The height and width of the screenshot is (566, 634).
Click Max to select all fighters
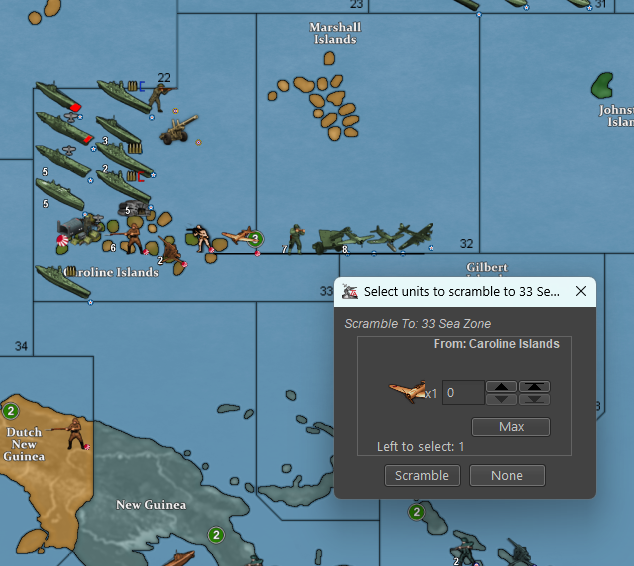coord(511,427)
